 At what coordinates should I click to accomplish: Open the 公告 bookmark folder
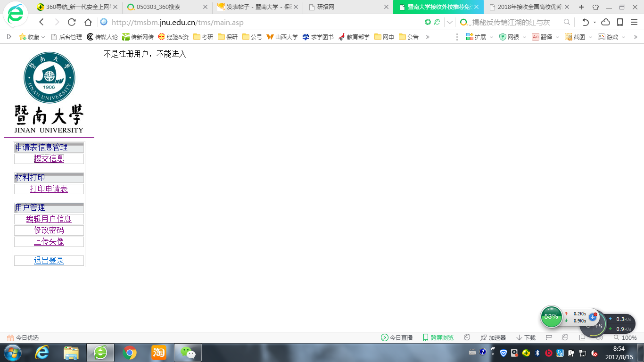(x=409, y=37)
